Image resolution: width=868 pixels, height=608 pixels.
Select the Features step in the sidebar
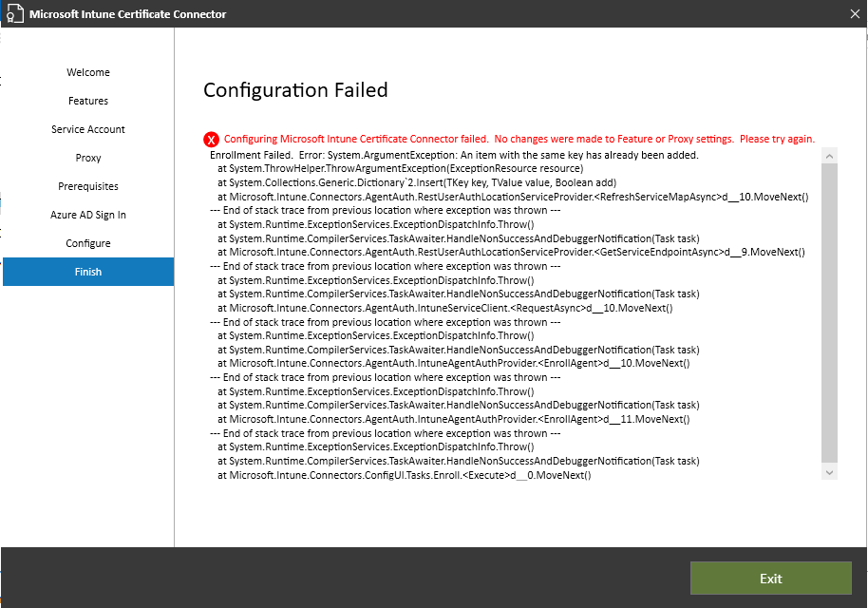point(88,101)
